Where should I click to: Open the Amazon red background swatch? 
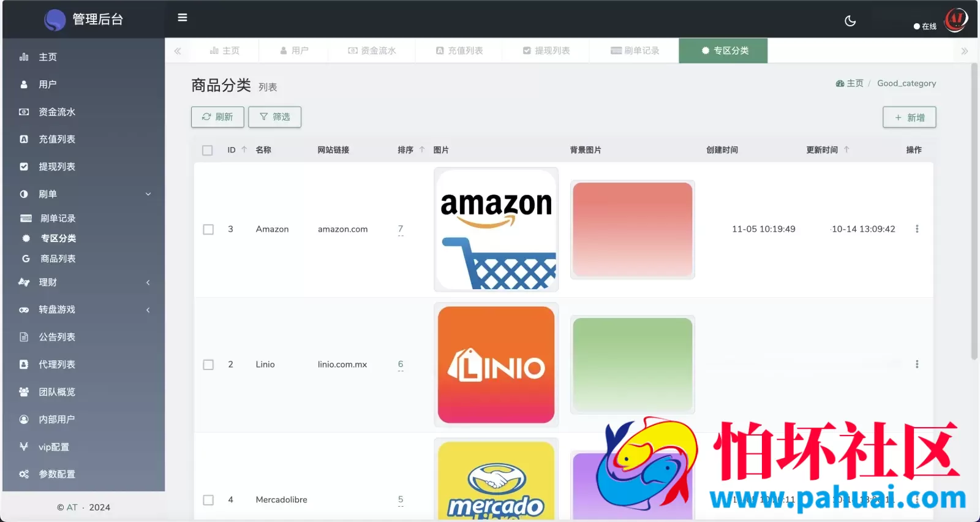(x=633, y=230)
